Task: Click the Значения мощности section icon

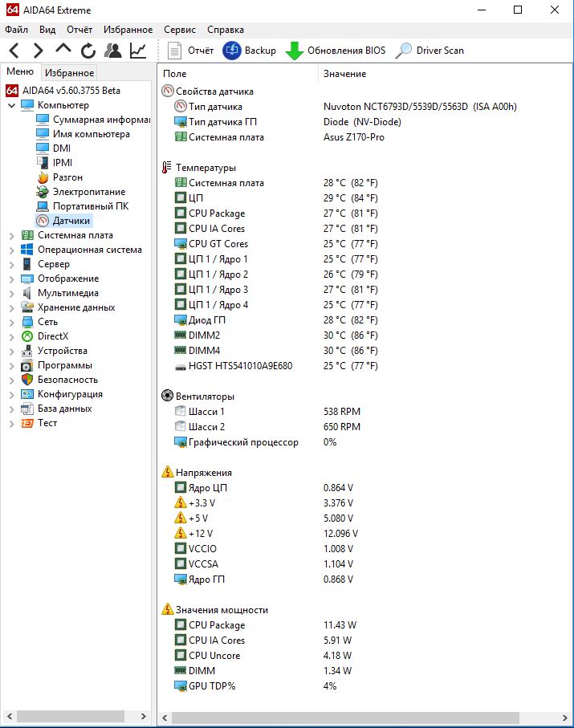Action: [167, 609]
